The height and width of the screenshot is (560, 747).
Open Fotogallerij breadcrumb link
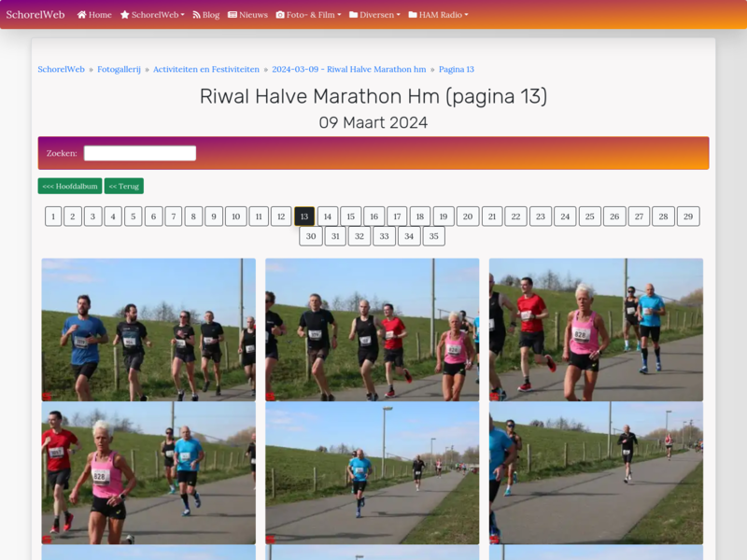120,69
